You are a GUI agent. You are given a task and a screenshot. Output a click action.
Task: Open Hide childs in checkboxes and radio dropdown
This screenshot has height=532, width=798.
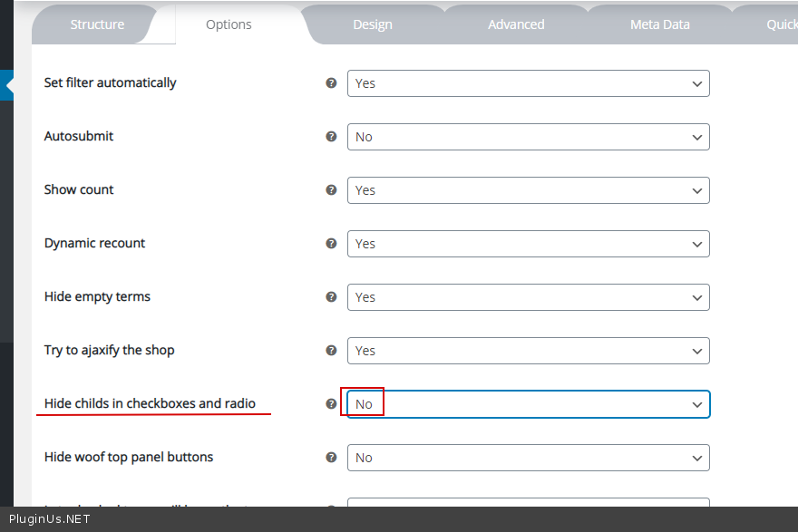click(x=528, y=404)
